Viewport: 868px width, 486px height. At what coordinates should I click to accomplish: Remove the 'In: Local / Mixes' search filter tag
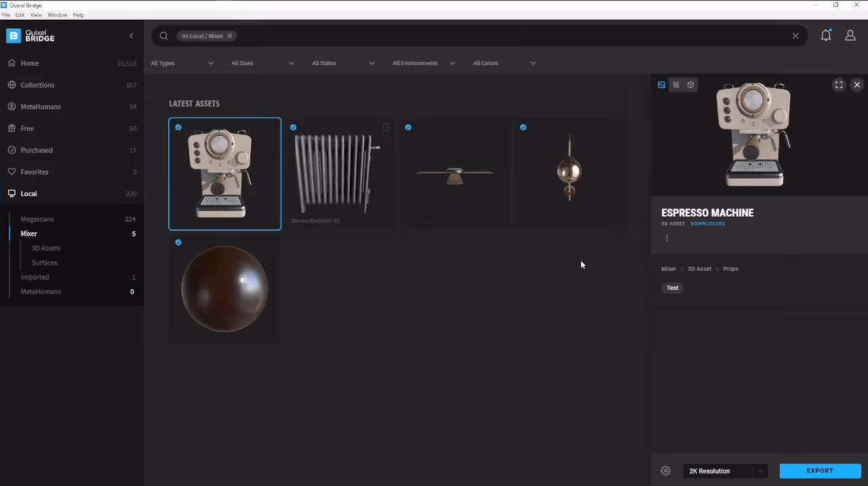(229, 35)
